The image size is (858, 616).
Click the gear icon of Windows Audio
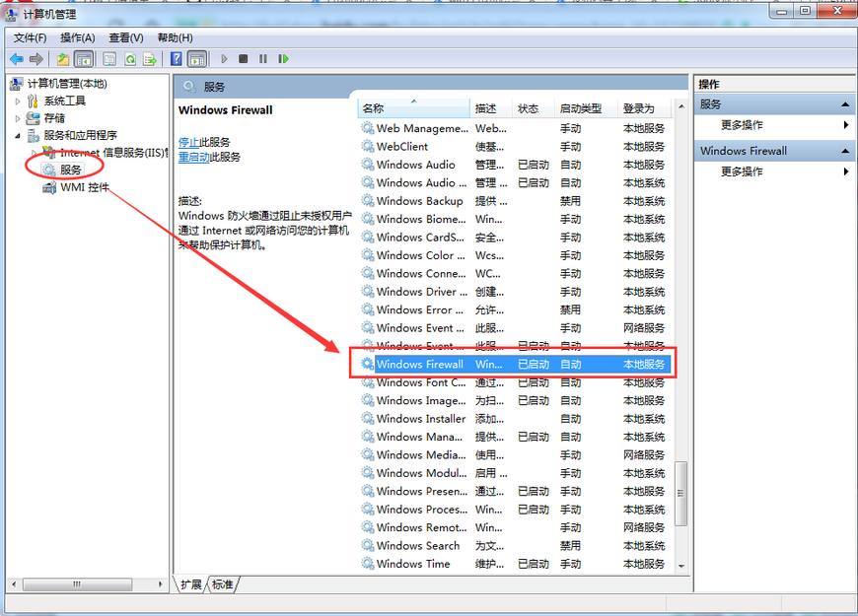coord(368,165)
